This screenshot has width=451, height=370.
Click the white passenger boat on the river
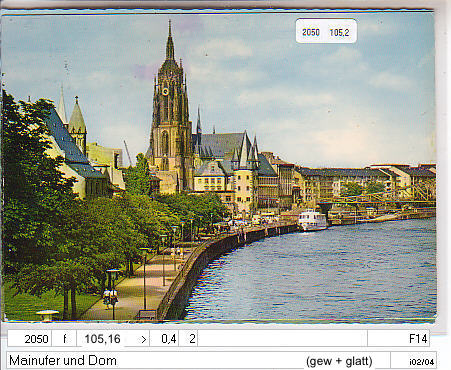312,220
